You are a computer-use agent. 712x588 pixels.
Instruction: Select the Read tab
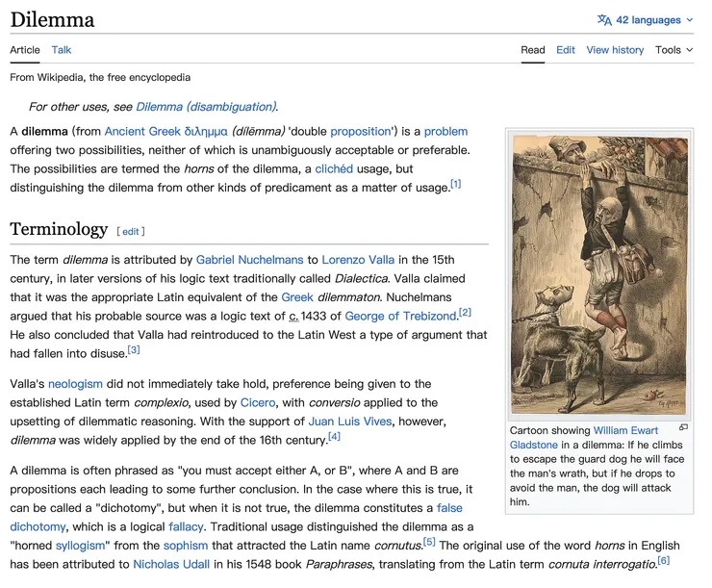[533, 50]
